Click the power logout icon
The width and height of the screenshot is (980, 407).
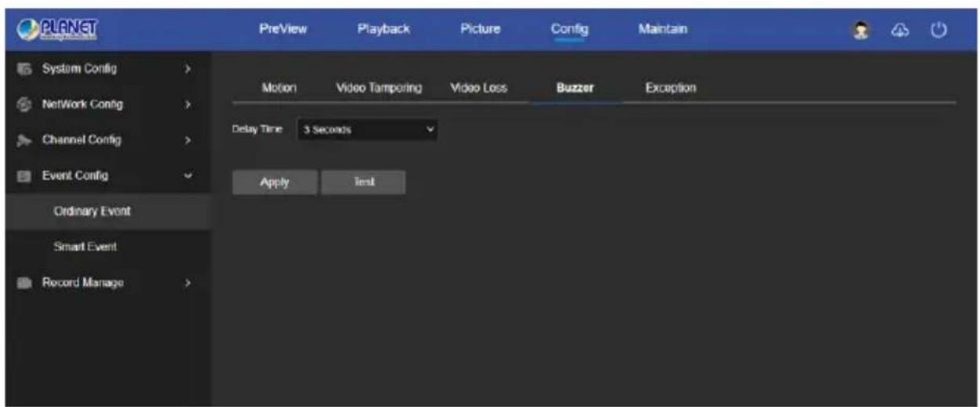point(938,29)
